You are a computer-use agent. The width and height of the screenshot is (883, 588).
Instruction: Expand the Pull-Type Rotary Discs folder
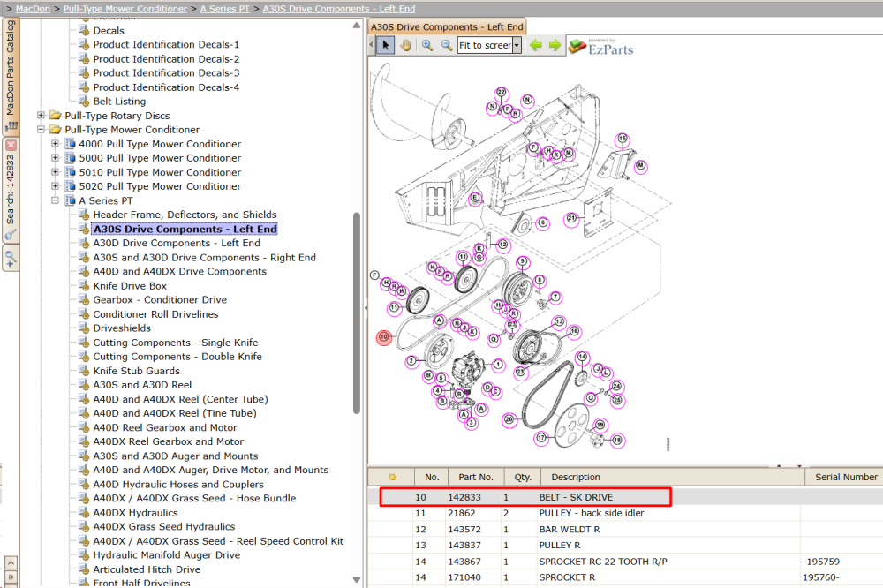tap(41, 116)
